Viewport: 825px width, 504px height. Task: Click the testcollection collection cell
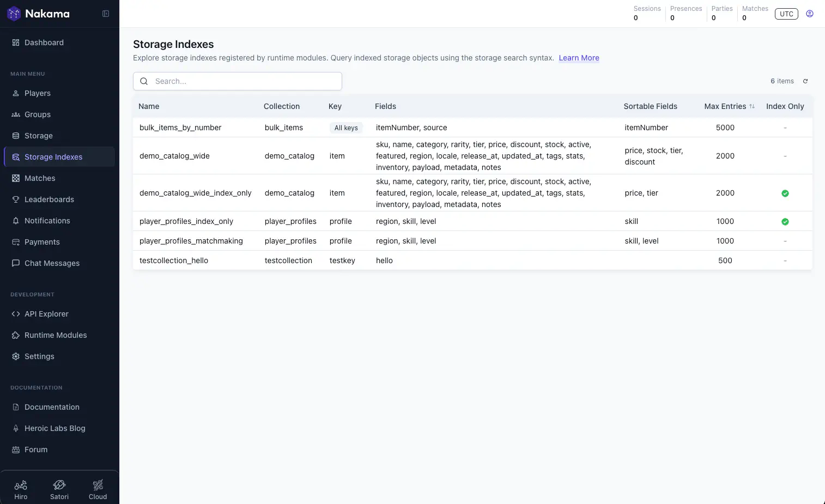[x=288, y=260]
